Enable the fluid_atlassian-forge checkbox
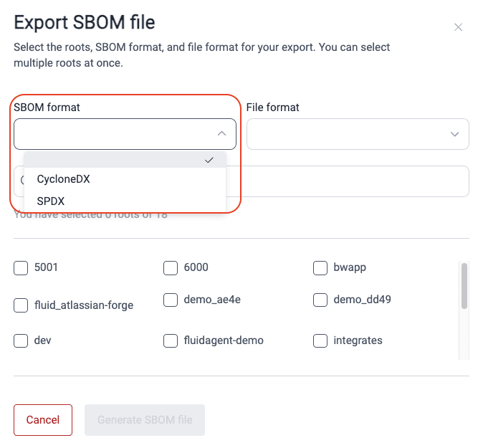 click(x=21, y=305)
